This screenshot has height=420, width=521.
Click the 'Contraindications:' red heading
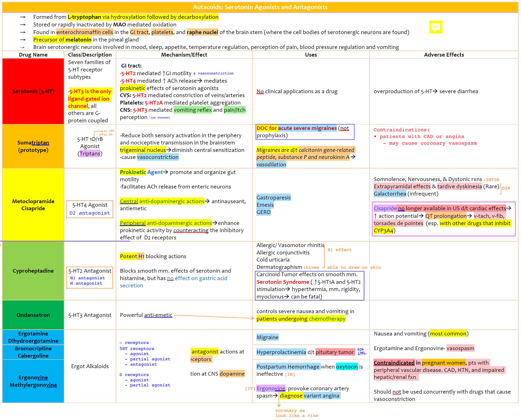[x=401, y=130]
